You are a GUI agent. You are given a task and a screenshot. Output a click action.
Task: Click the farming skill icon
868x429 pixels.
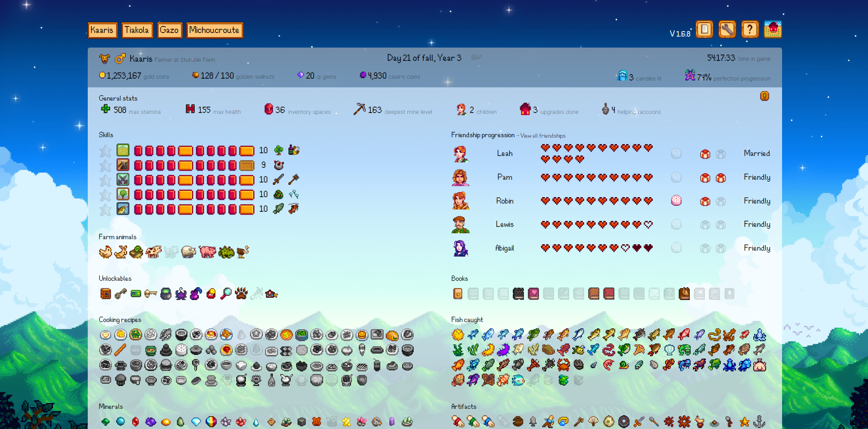123,150
